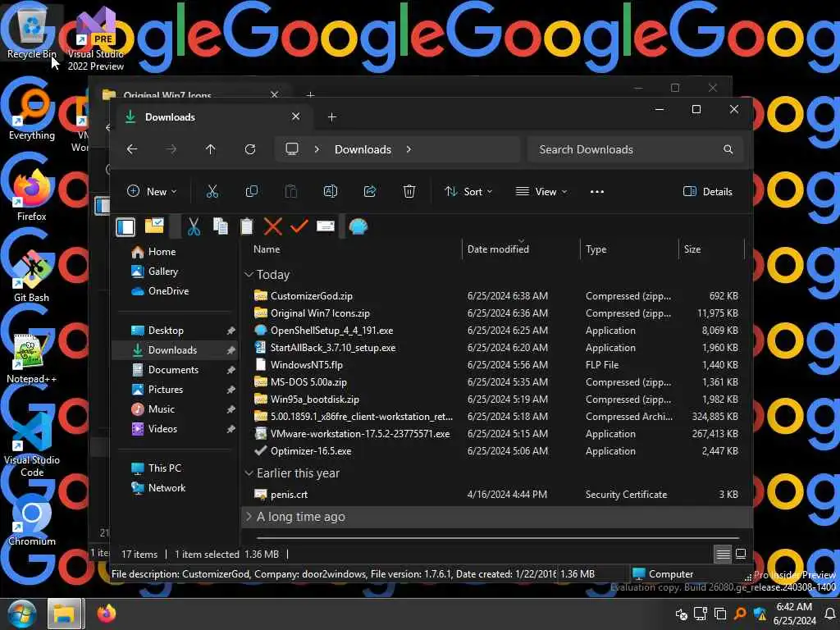Open the Sort dropdown menu
This screenshot has height=630, width=840.
click(x=468, y=191)
